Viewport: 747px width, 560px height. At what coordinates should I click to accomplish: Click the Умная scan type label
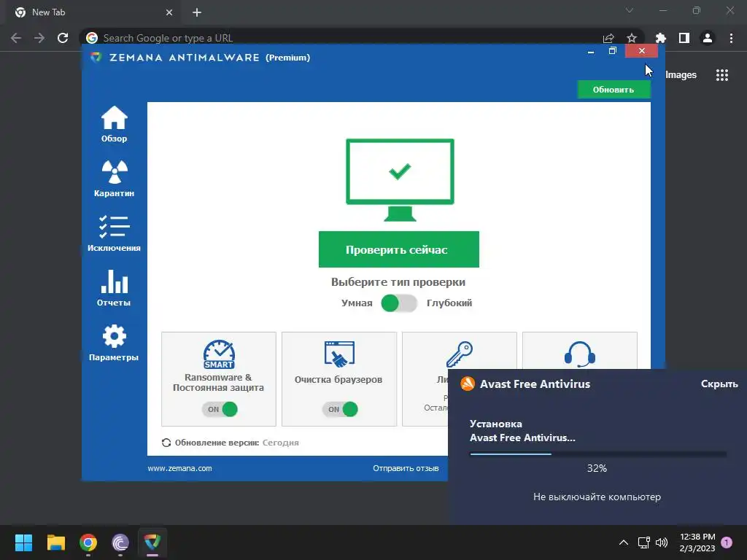tap(357, 303)
